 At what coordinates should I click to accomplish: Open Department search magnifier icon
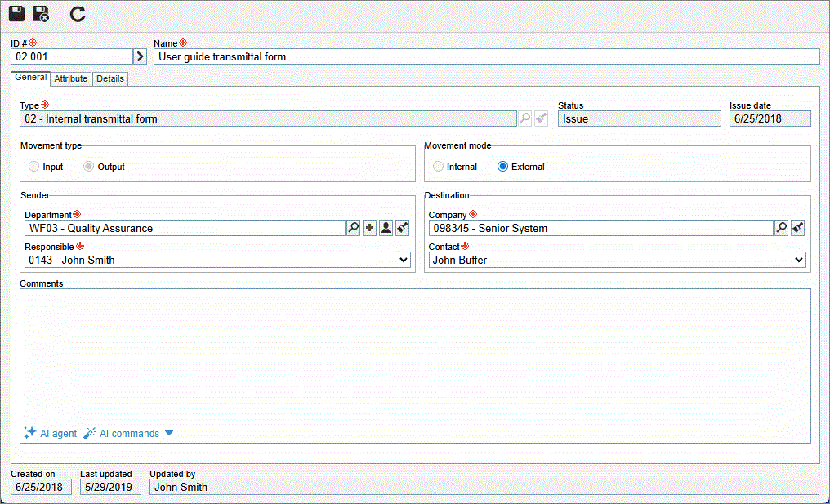(x=353, y=229)
